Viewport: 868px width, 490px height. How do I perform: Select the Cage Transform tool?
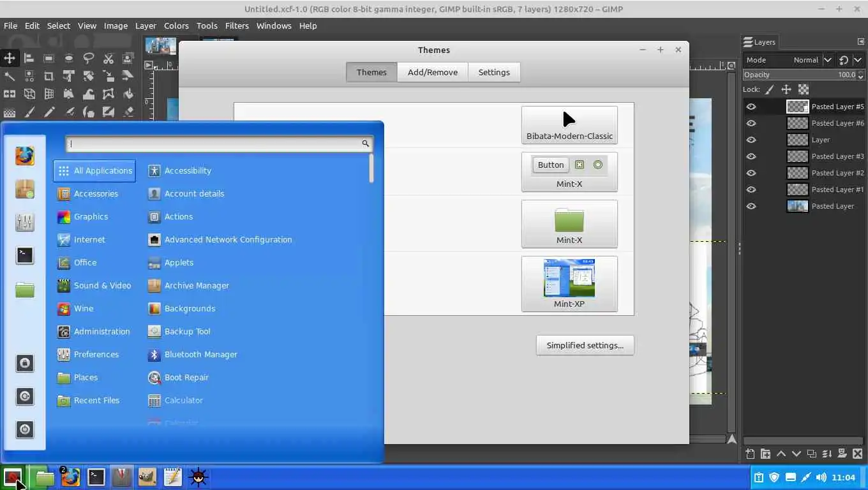(108, 94)
